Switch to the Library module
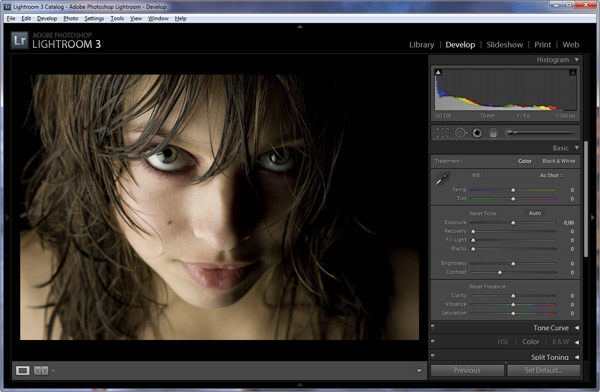 (422, 45)
